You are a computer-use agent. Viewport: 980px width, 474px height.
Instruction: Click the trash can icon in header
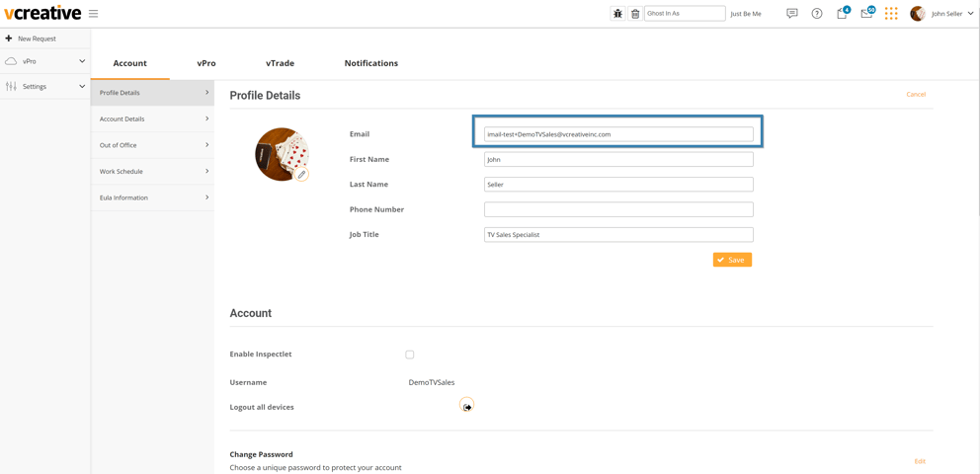[635, 14]
